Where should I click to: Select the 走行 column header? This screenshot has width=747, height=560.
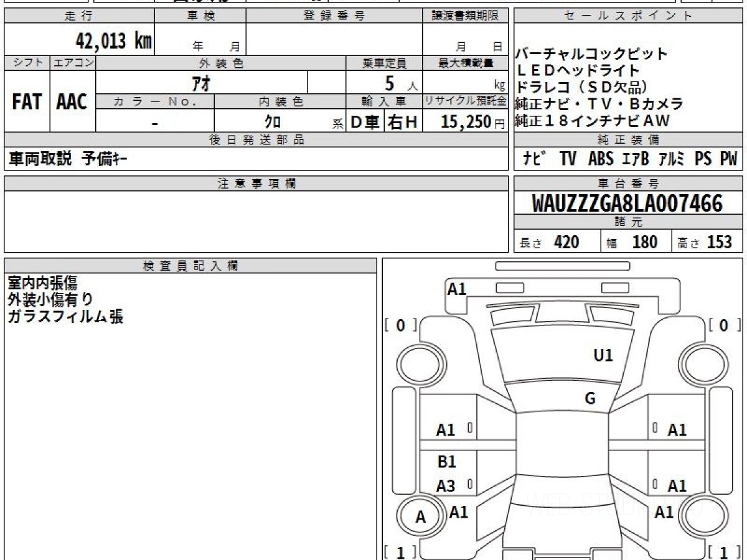point(78,16)
